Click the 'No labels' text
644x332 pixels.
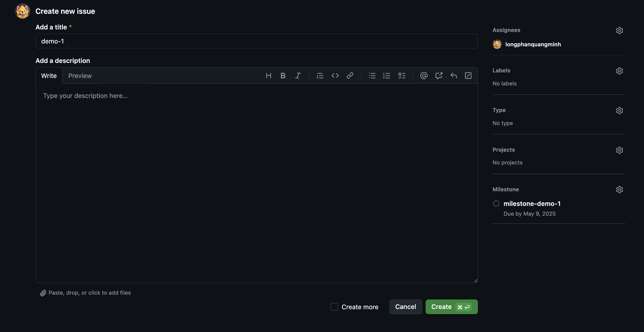pyautogui.click(x=504, y=83)
